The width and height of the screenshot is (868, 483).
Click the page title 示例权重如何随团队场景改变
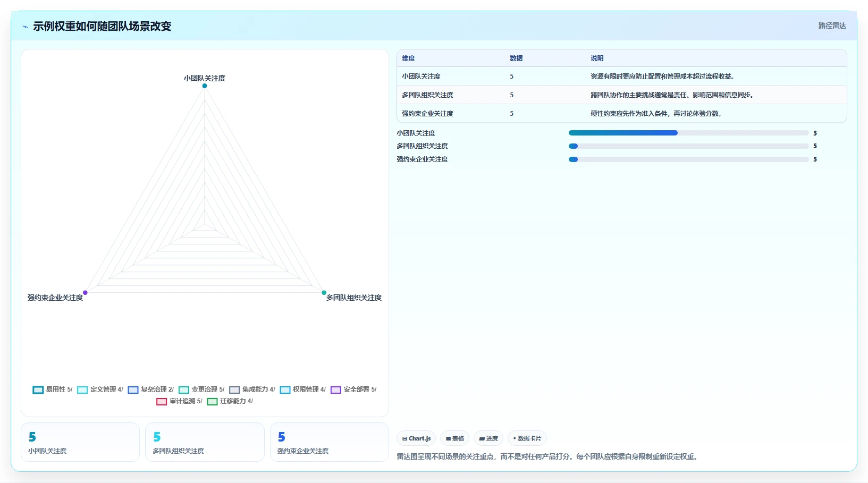(102, 26)
